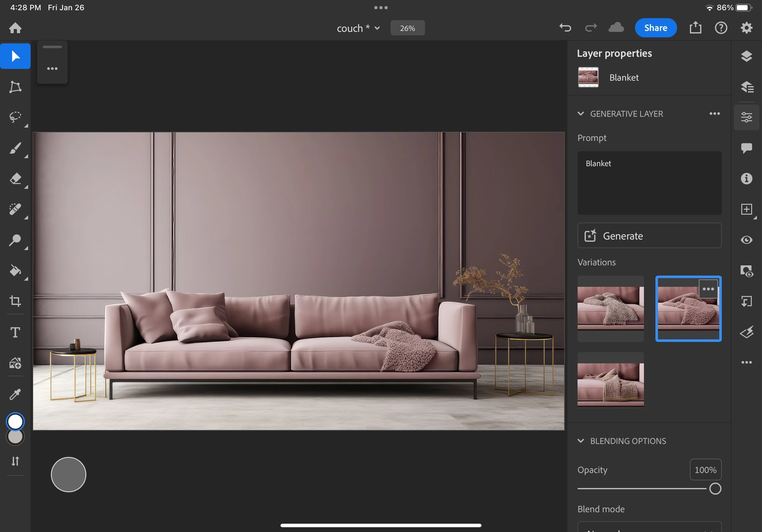Screen dimensions: 762x532
Task: Pick the Eyedropper tool
Action: [x=15, y=394]
